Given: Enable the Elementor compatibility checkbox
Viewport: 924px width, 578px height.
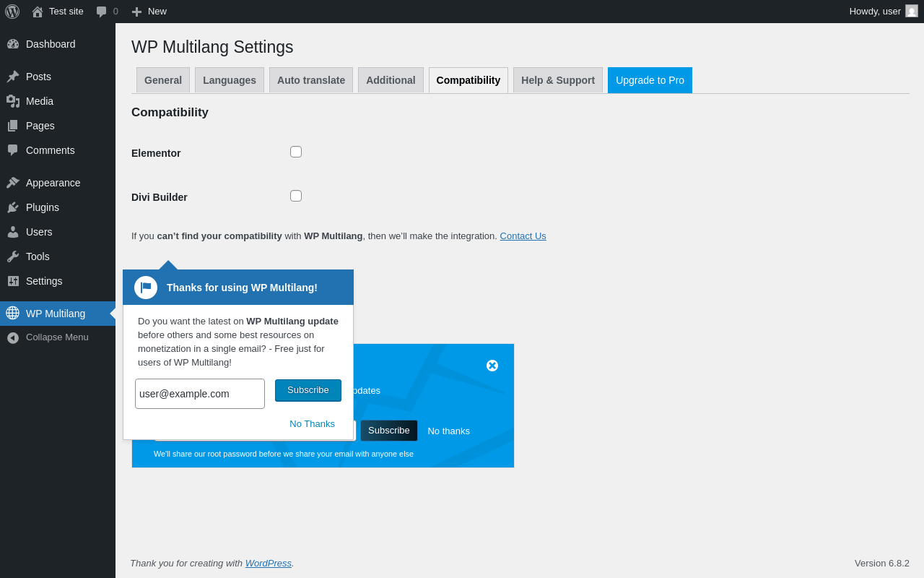Looking at the screenshot, I should (x=296, y=152).
